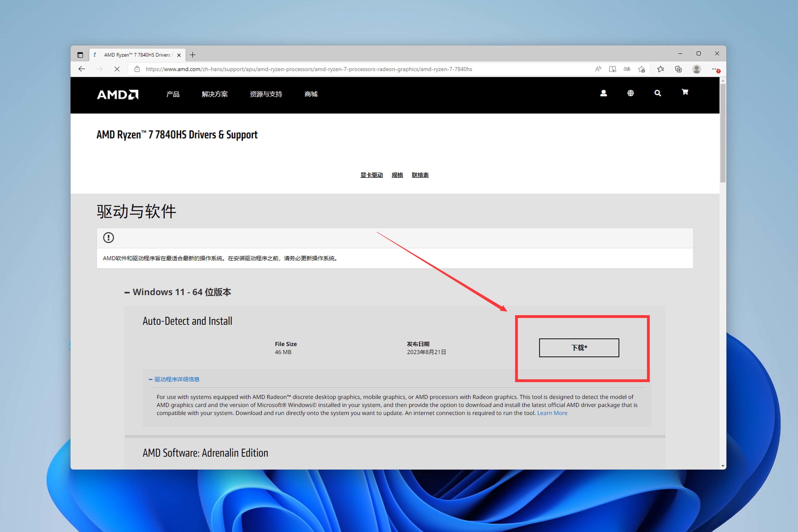Open browser profile avatar
Viewport: 798px width, 532px height.
(x=697, y=69)
